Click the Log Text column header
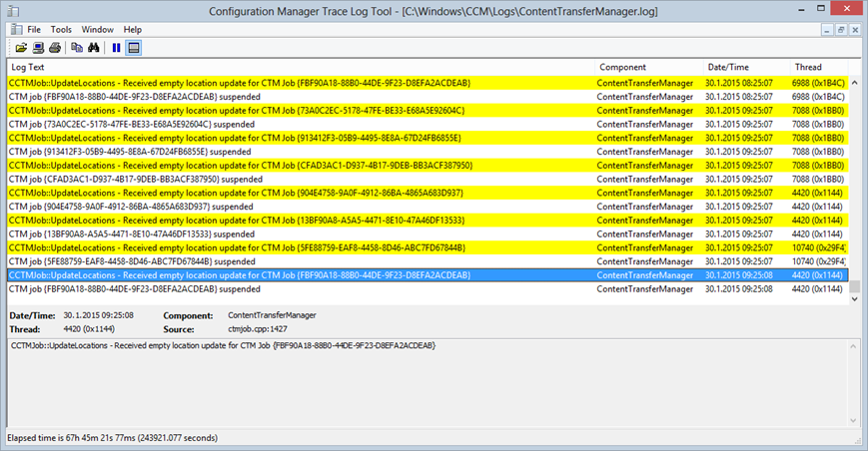 tap(301, 67)
